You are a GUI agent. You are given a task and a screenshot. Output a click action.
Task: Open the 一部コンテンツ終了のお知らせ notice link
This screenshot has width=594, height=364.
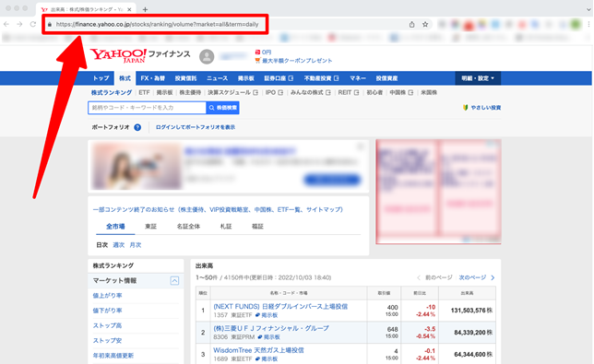click(218, 209)
